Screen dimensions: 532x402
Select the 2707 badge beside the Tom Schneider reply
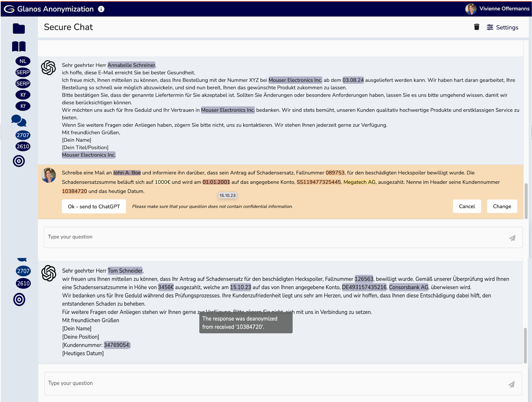click(23, 271)
